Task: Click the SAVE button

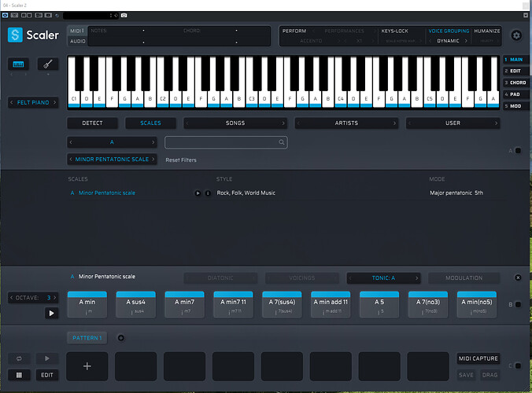Action: [x=466, y=375]
